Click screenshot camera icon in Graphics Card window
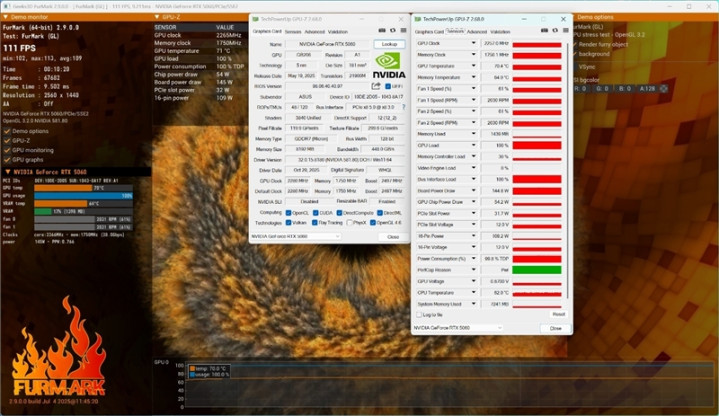The image size is (719, 416). point(380,31)
